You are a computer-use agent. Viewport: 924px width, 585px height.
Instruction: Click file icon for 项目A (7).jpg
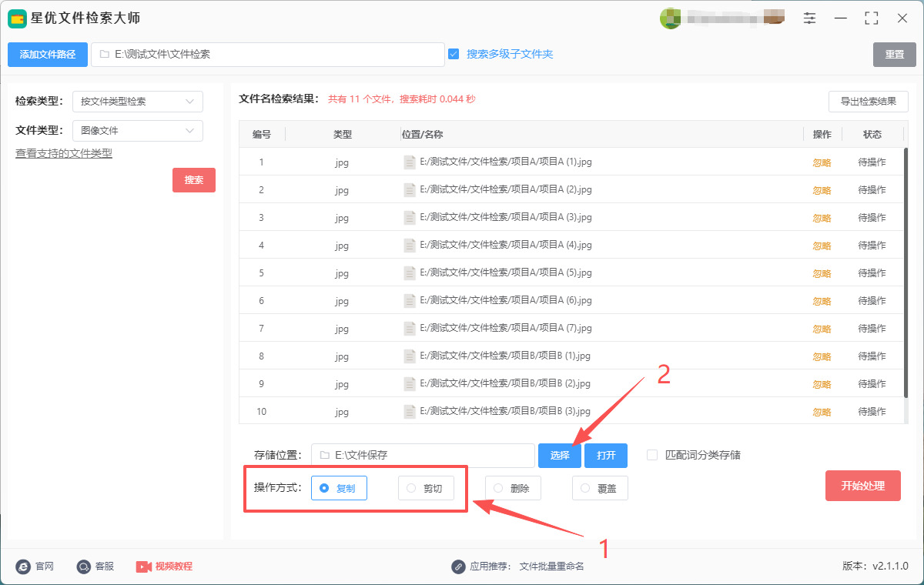point(410,329)
